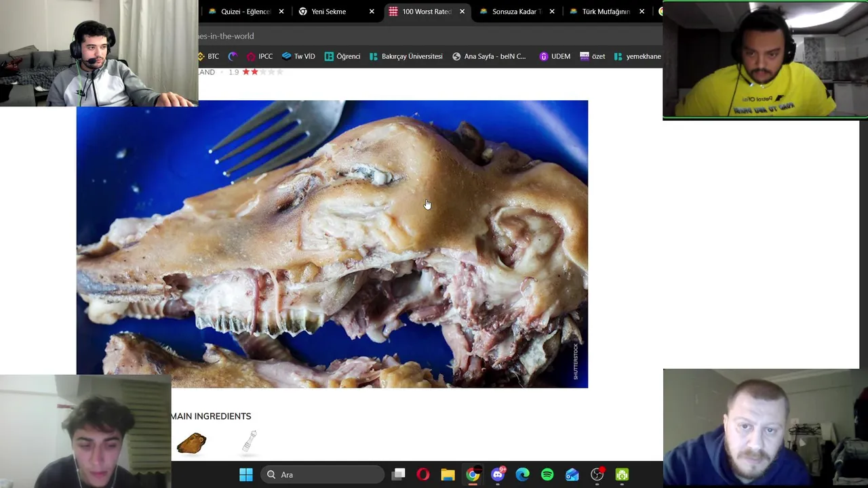
Task: Click the Quizei tab favicon
Action: (x=212, y=12)
